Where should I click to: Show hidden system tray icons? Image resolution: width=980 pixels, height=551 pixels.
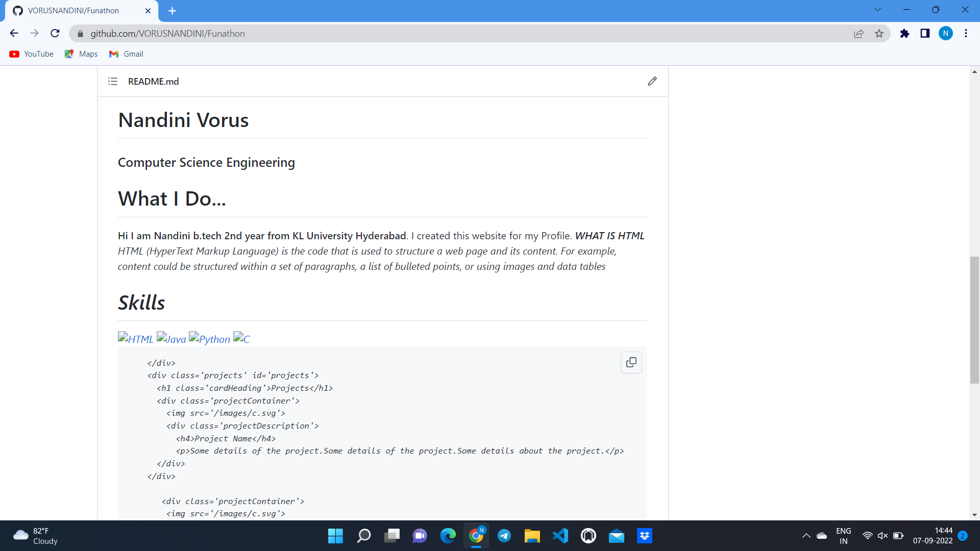pos(806,536)
